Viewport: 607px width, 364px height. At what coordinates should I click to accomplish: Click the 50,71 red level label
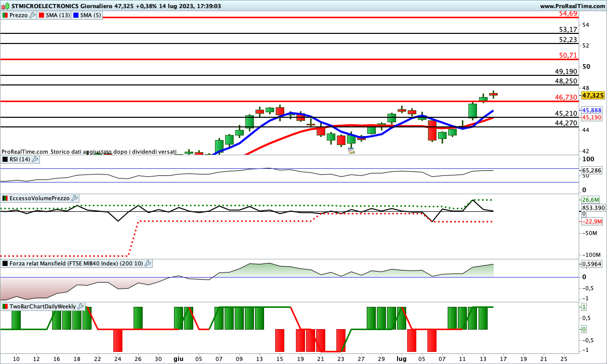568,55
